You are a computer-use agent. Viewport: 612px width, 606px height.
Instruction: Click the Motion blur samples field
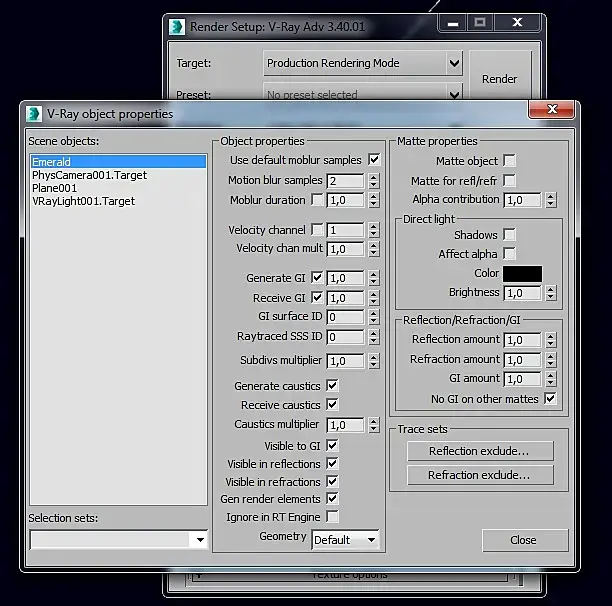(x=346, y=181)
